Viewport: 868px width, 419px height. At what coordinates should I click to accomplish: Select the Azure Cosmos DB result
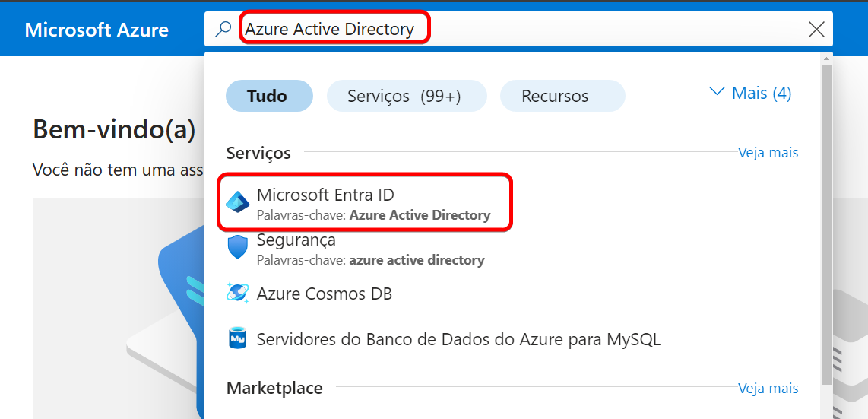coord(325,294)
